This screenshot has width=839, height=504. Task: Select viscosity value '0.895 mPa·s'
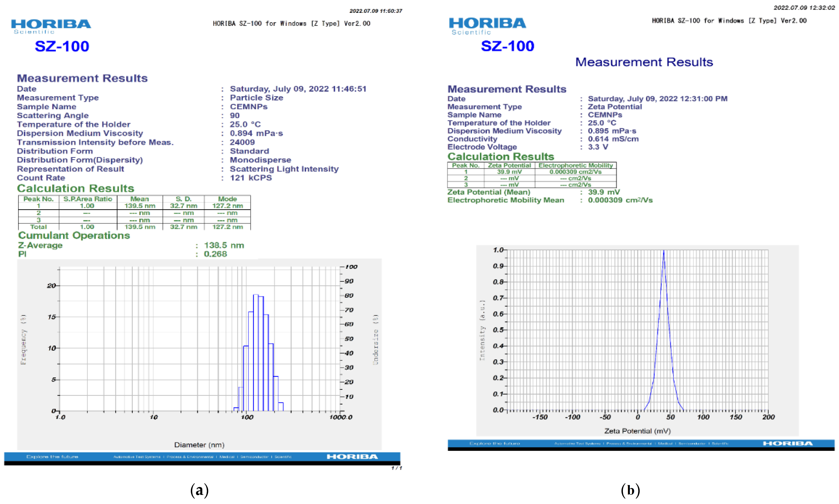pos(612,131)
